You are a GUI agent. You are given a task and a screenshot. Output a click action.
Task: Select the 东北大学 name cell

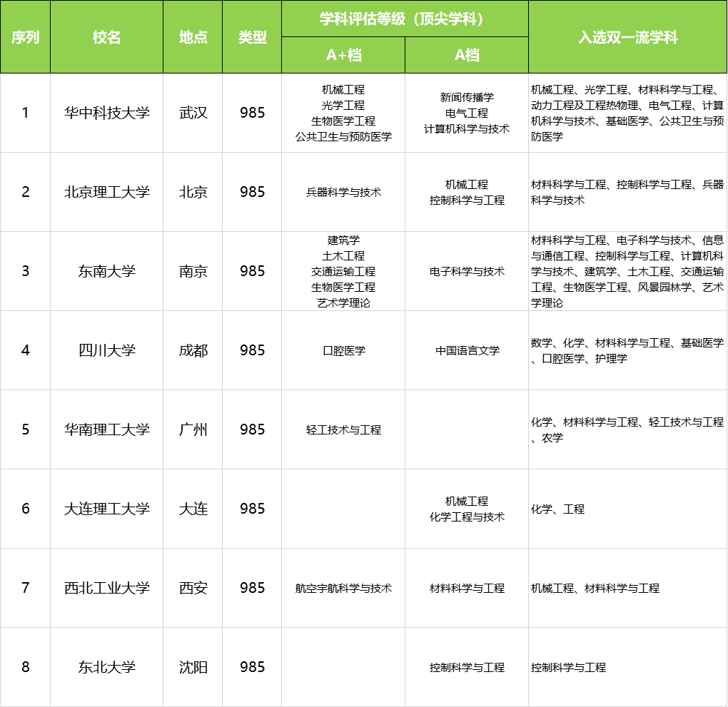click(106, 667)
